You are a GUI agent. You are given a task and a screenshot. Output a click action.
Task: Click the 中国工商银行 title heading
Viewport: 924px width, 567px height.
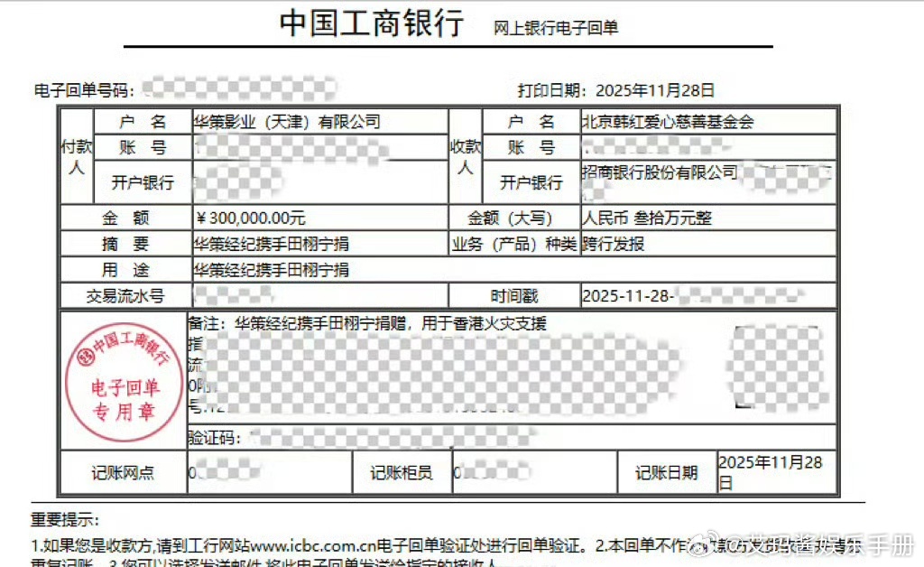tap(371, 23)
